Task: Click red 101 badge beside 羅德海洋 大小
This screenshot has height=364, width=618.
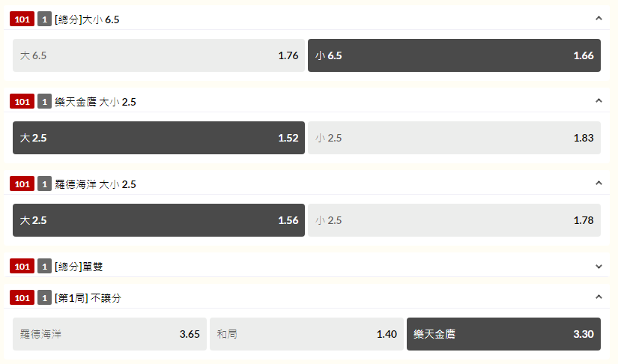Action: point(22,183)
